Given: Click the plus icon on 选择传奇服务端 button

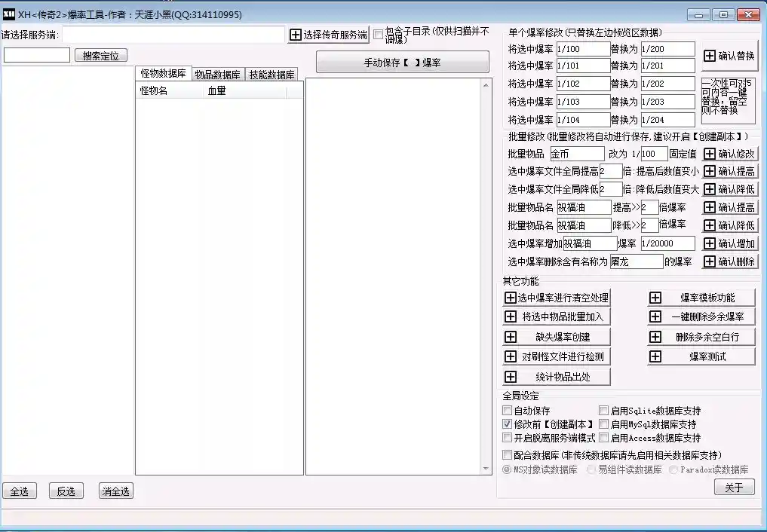Looking at the screenshot, I should tap(296, 35).
